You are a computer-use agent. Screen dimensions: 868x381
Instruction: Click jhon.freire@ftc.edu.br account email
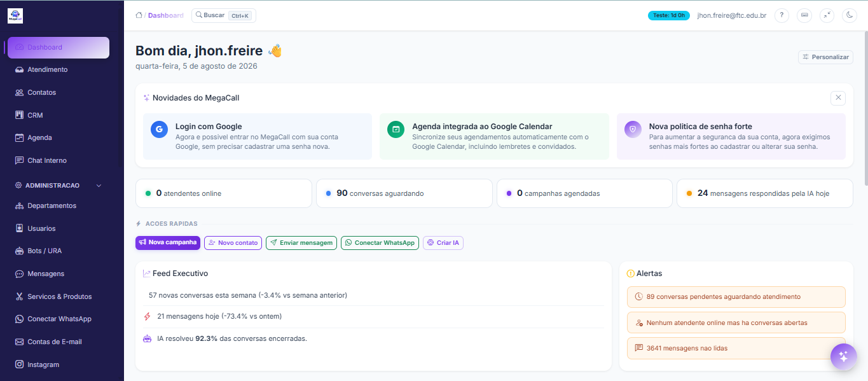[731, 15]
